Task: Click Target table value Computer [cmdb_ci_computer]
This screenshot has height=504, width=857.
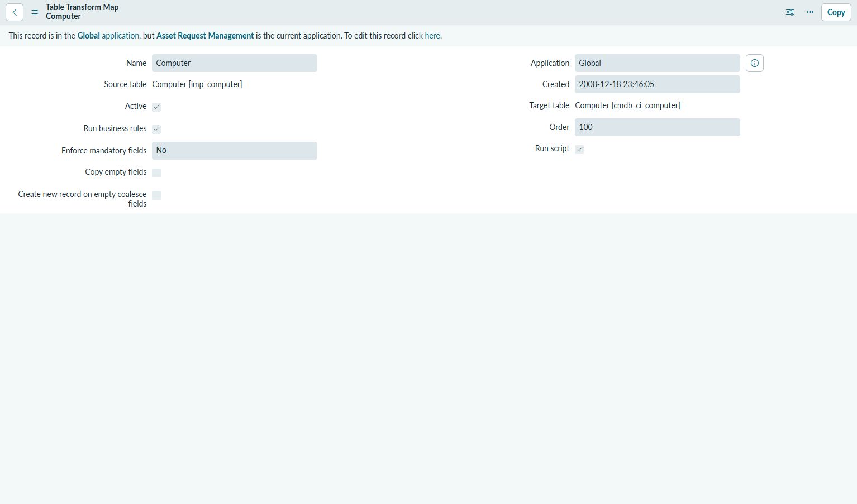Action: [x=627, y=105]
